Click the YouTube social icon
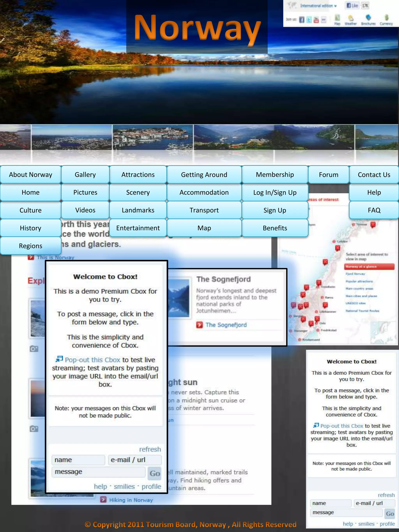 click(316, 20)
